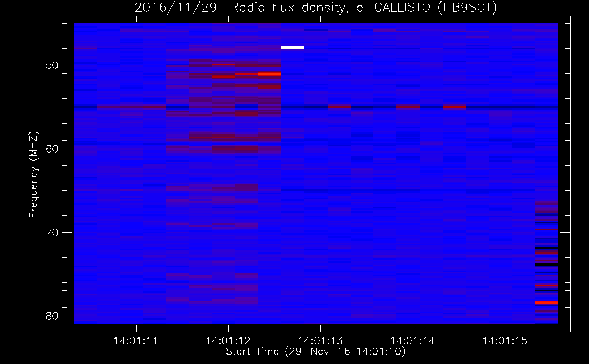This screenshot has height=364, width=589.
Task: Click the 50 frequency tick label
Action: tap(52, 65)
